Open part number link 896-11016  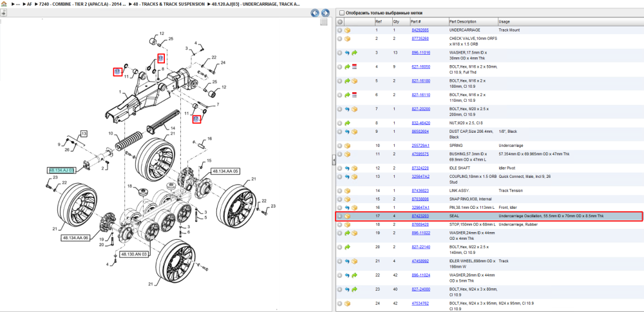421,53
